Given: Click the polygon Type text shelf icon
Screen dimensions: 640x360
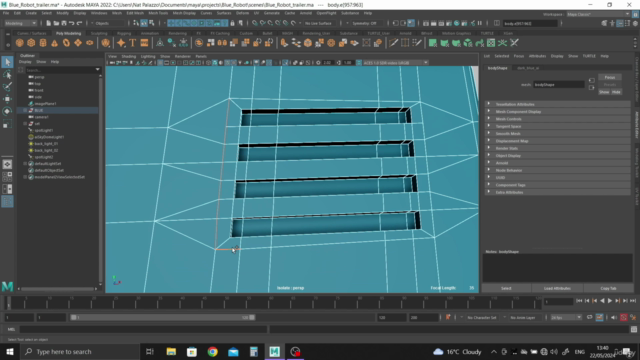Looking at the screenshot, I should click(x=133, y=43).
